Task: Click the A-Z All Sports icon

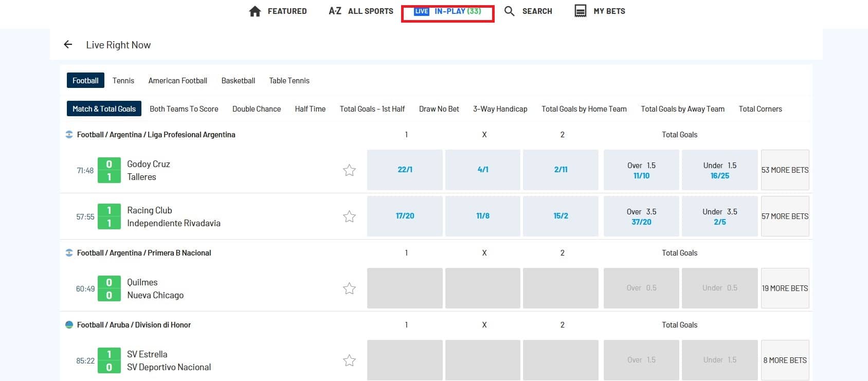Action: (x=335, y=11)
